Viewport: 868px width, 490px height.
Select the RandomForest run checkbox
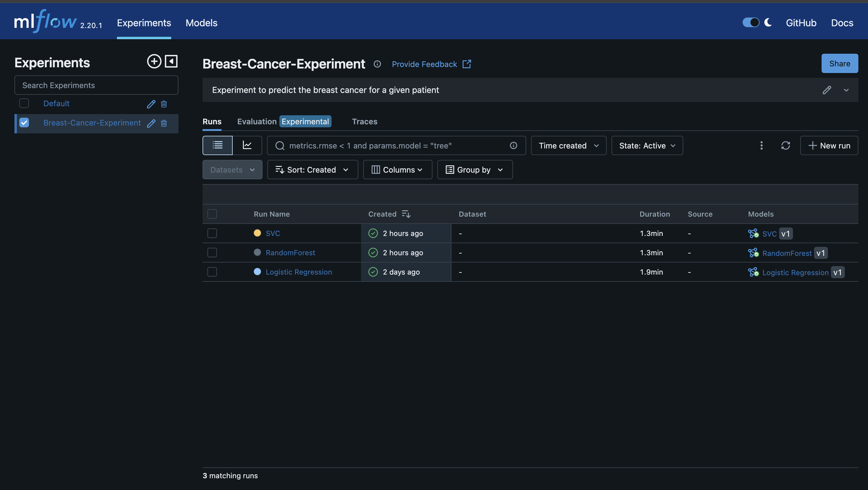(212, 253)
